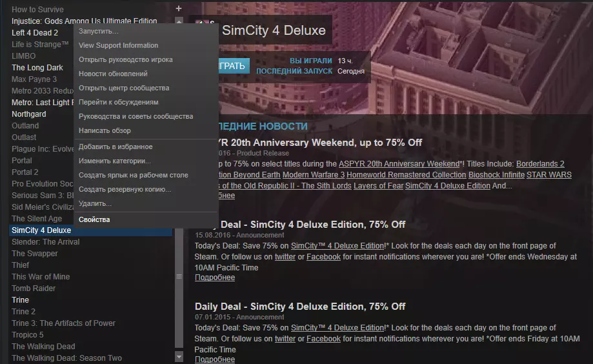Select Portal 2 in library

tap(25, 172)
